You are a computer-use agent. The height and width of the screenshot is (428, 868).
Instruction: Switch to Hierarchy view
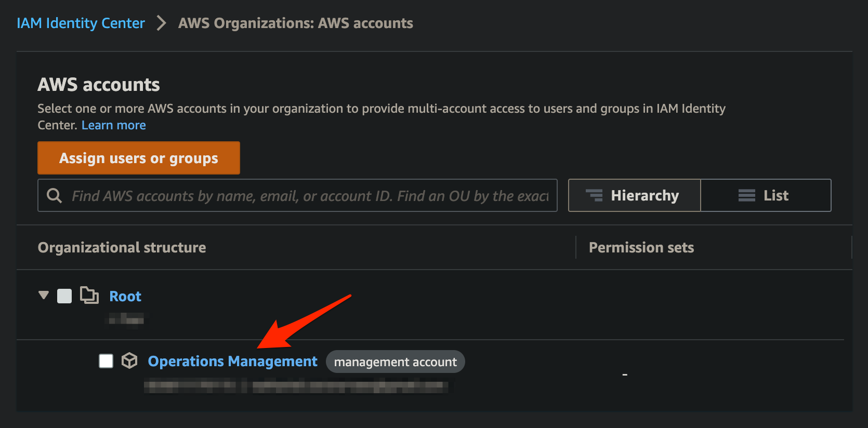(x=635, y=195)
